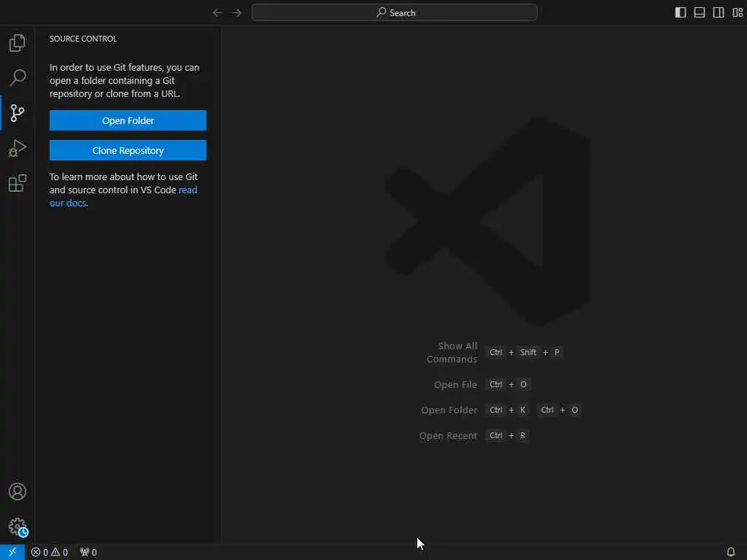Image resolution: width=747 pixels, height=560 pixels.
Task: Toggle the primary side bar
Action: (681, 13)
